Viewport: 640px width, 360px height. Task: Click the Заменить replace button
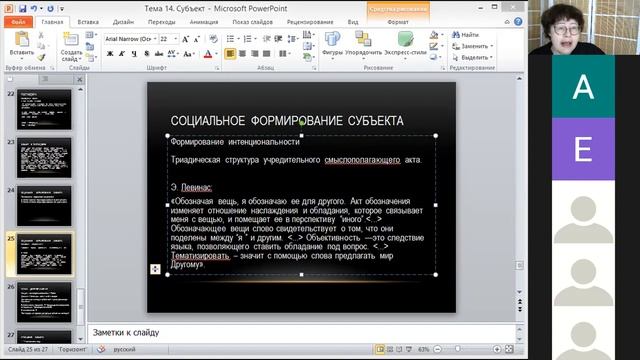[473, 46]
